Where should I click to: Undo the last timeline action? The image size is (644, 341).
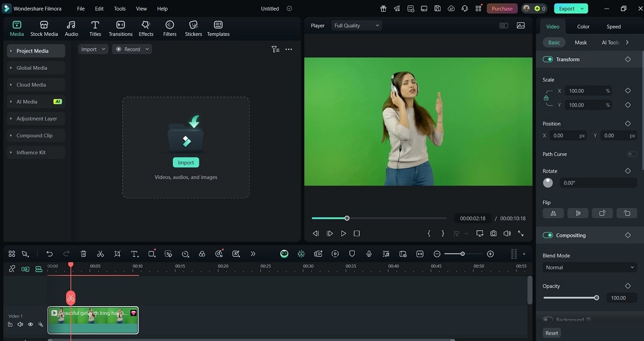coord(49,254)
